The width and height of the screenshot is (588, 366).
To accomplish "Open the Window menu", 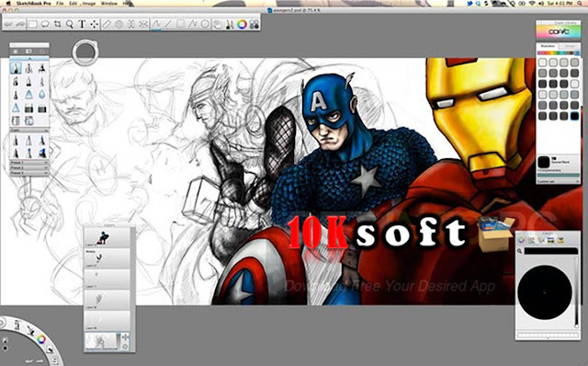I will pos(109,4).
